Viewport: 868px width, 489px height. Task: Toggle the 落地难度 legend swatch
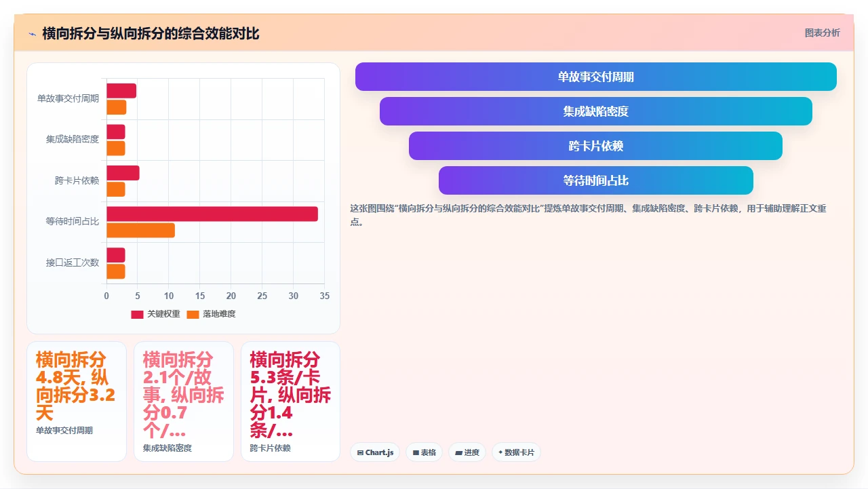tap(193, 314)
